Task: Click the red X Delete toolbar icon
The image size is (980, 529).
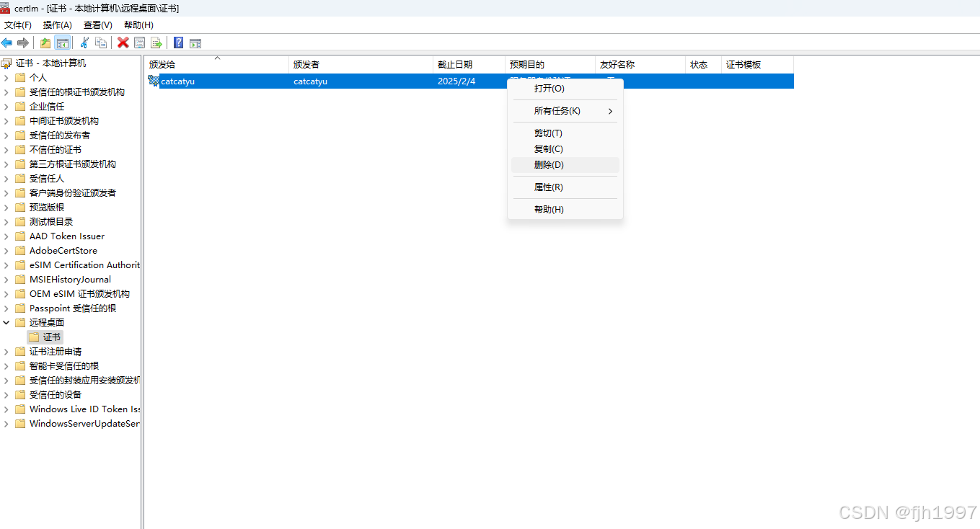Action: click(123, 43)
